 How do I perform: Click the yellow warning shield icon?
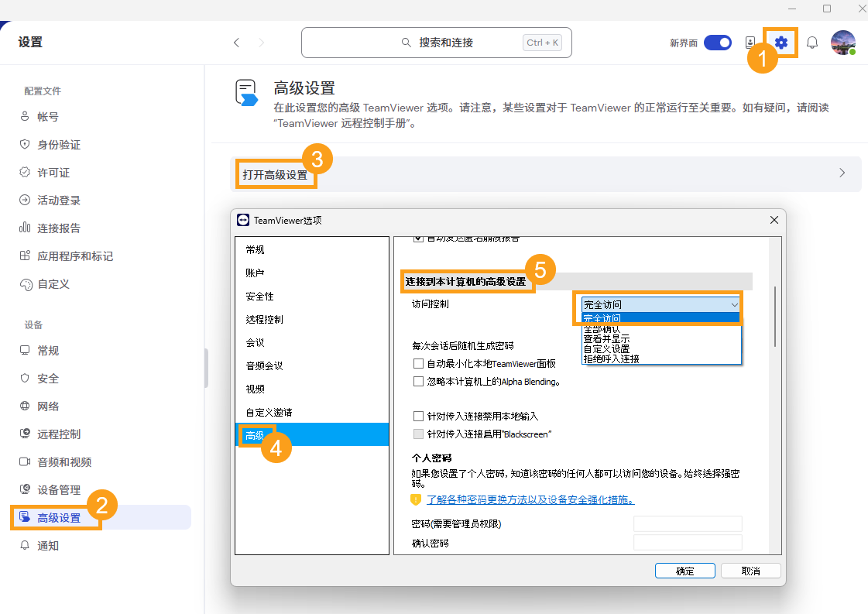pos(416,500)
